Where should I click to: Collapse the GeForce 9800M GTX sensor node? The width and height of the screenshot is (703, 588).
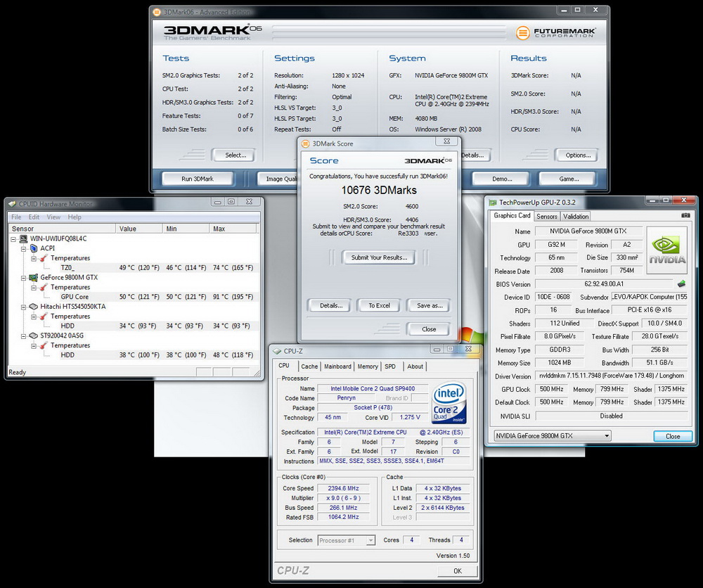tap(23, 278)
